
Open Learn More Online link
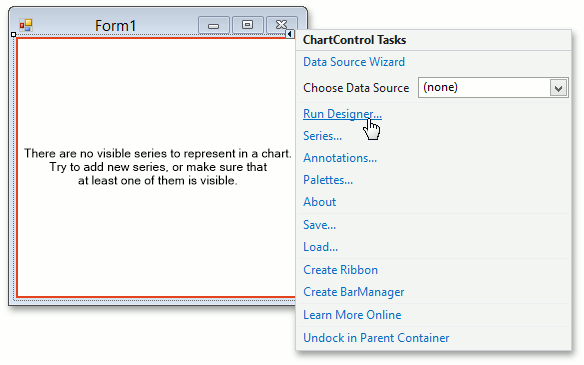(x=352, y=315)
